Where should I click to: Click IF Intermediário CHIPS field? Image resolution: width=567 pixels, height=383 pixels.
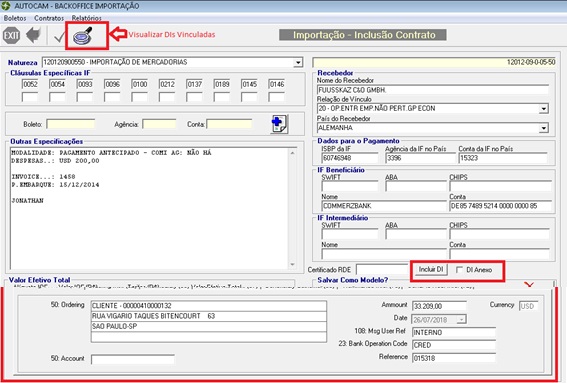499,234
